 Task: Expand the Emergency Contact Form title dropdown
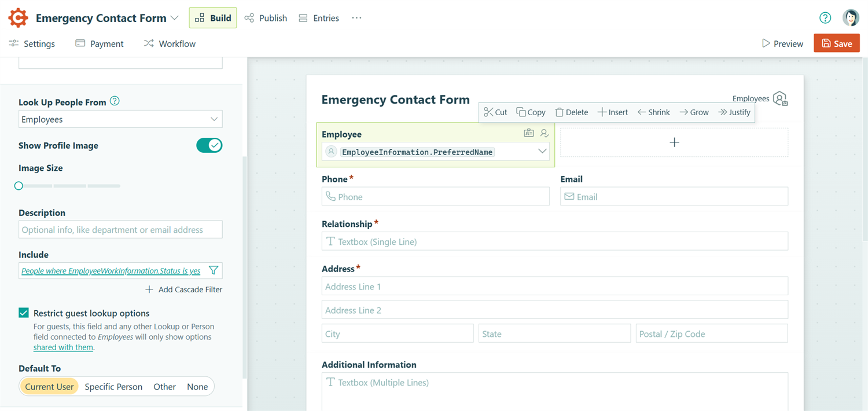click(x=174, y=18)
